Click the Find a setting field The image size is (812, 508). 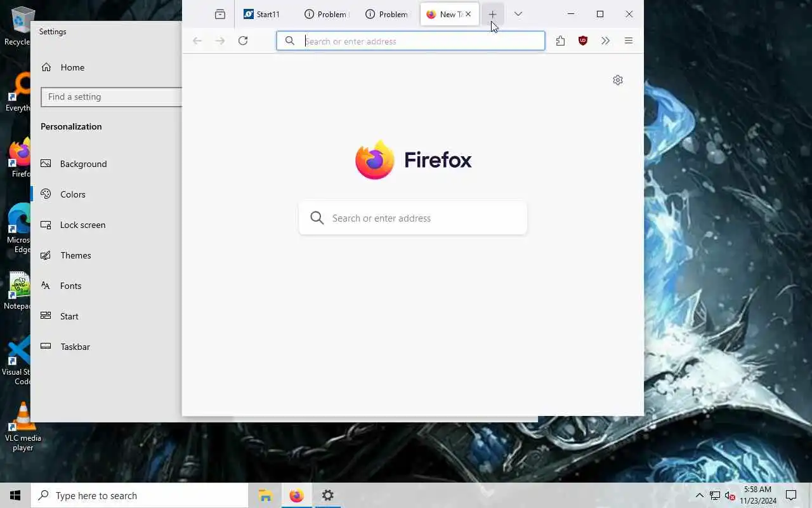pos(112,97)
